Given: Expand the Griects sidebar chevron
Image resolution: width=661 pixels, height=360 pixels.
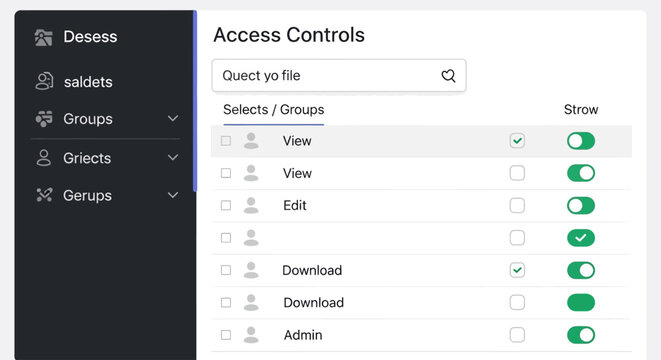Looking at the screenshot, I should tap(173, 158).
